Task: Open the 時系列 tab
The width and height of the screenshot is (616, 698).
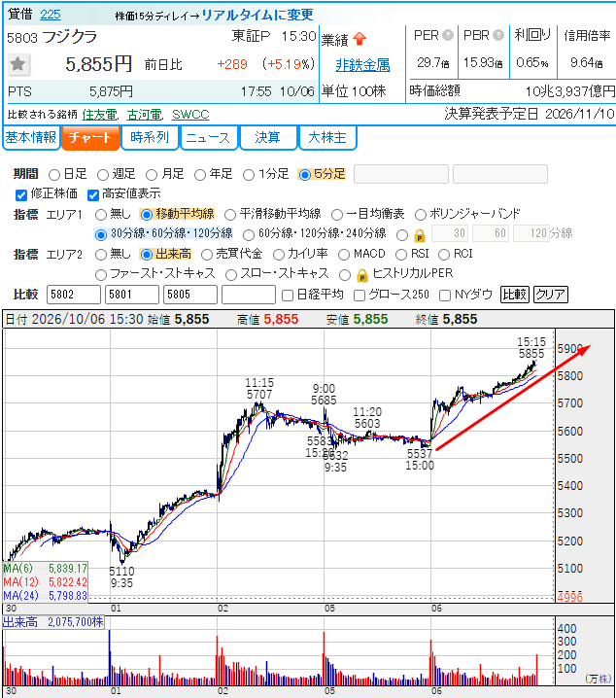Action: coord(150,137)
